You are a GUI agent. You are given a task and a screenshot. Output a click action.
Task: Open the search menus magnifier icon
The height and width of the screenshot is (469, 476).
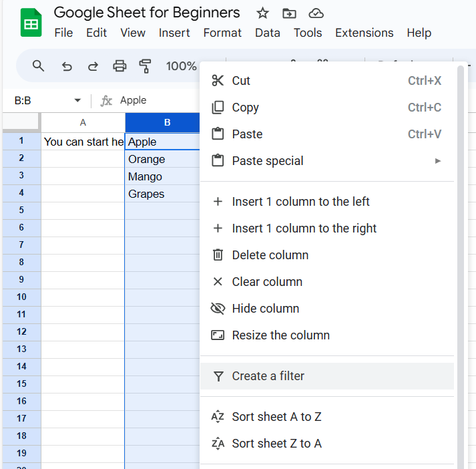click(x=38, y=65)
